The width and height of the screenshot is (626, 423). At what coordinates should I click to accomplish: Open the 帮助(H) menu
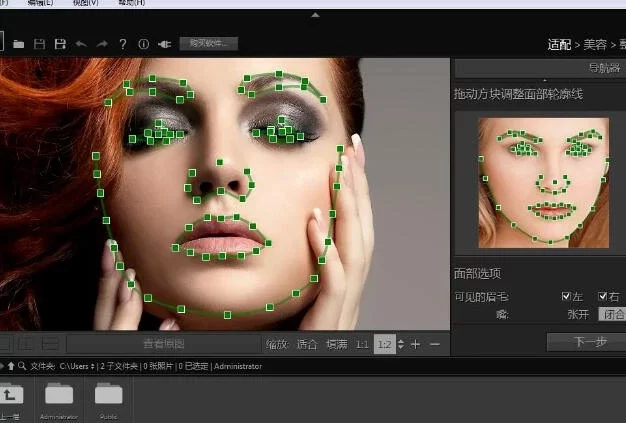(x=132, y=3)
